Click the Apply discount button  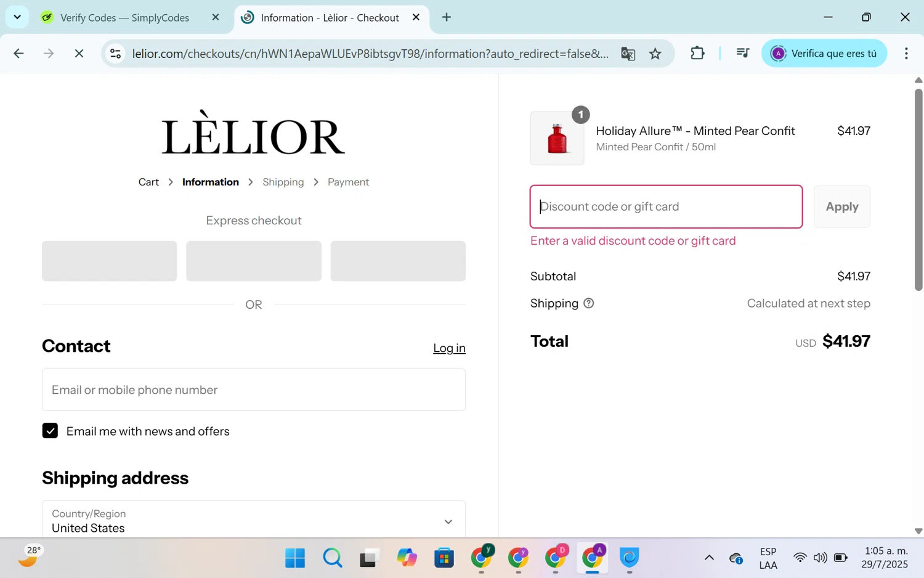(x=841, y=206)
